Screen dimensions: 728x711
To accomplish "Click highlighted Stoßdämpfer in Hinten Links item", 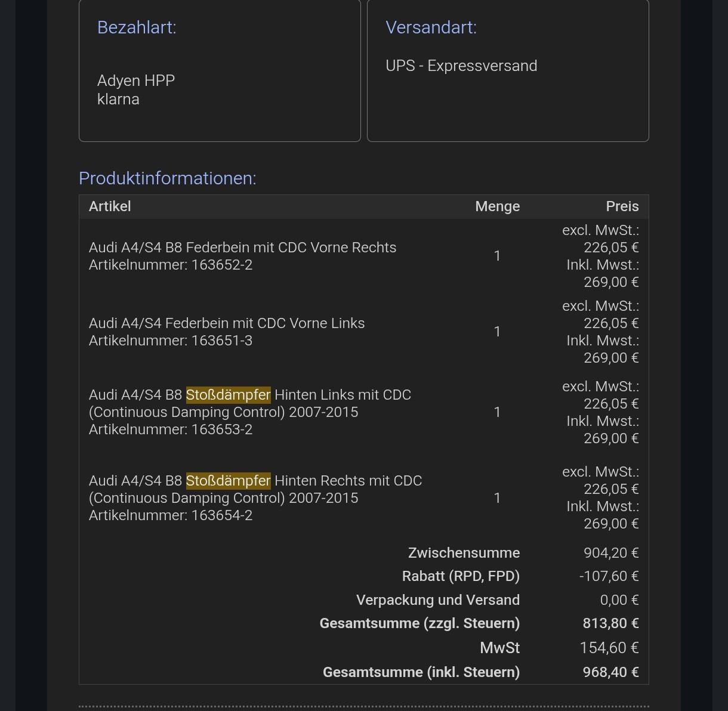I will click(228, 395).
